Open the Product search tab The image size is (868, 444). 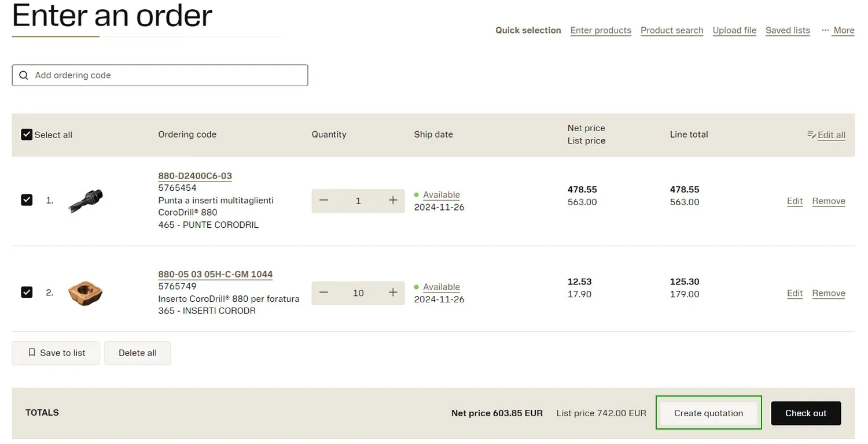[x=672, y=30]
